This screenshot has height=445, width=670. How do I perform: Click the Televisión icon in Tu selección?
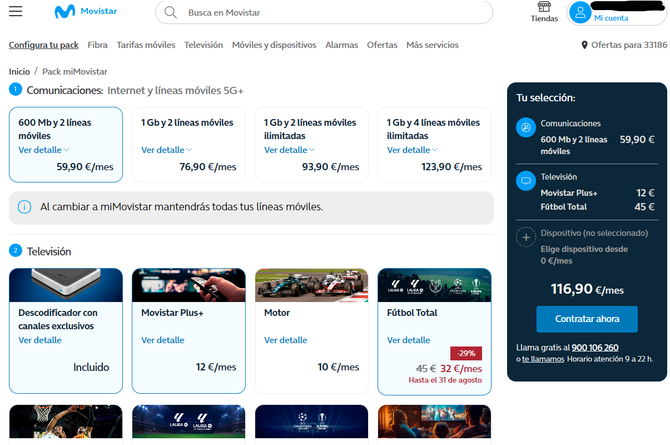click(526, 181)
